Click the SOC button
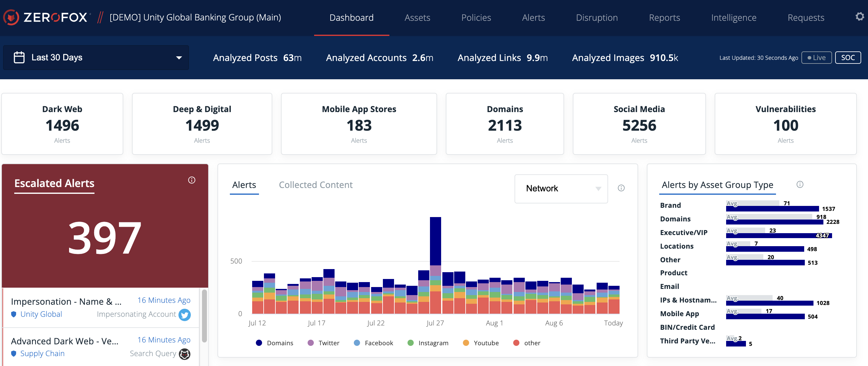 pyautogui.click(x=848, y=57)
